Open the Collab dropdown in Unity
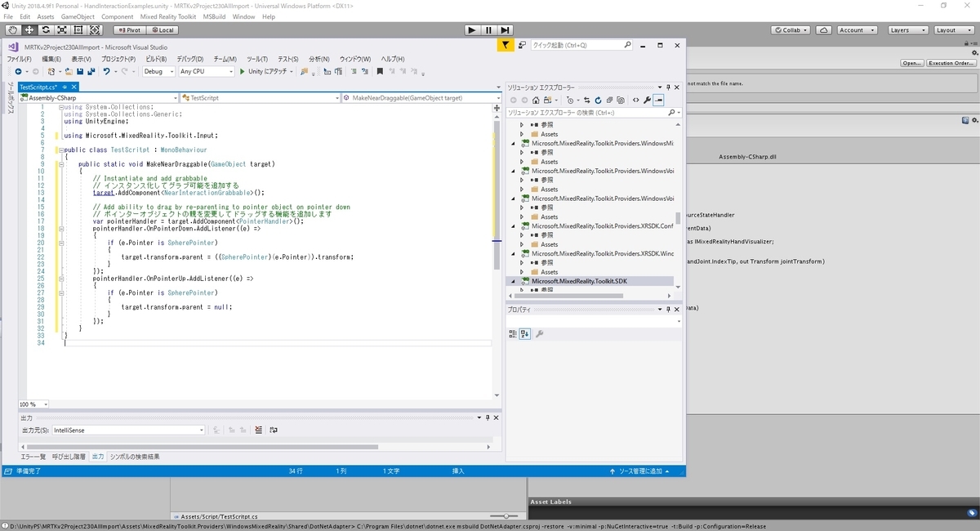This screenshot has height=531, width=980. (791, 30)
